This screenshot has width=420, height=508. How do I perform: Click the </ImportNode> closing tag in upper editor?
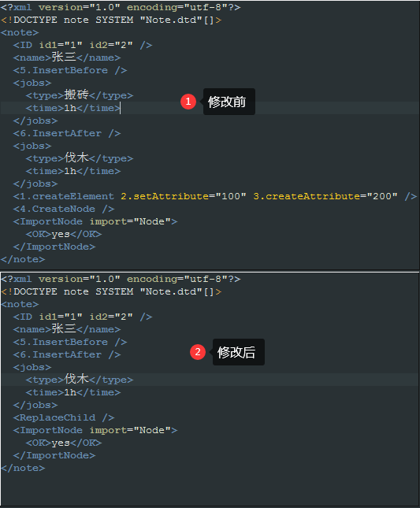[54, 247]
